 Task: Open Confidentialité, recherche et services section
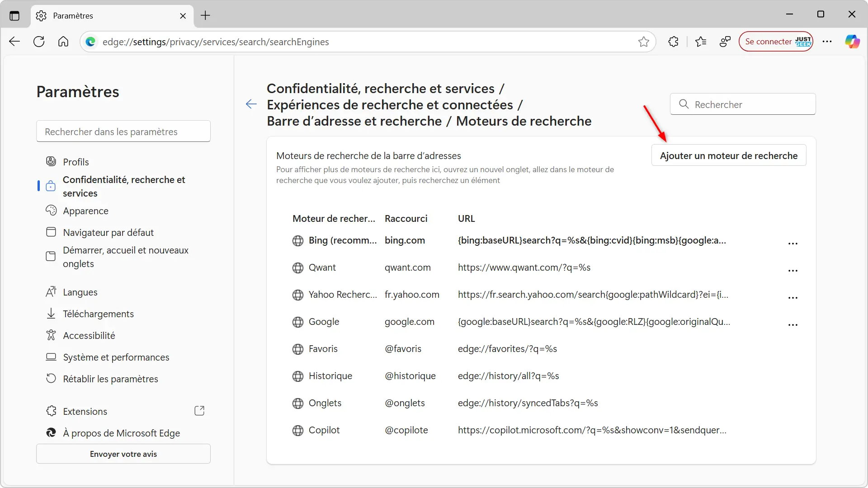coord(124,186)
